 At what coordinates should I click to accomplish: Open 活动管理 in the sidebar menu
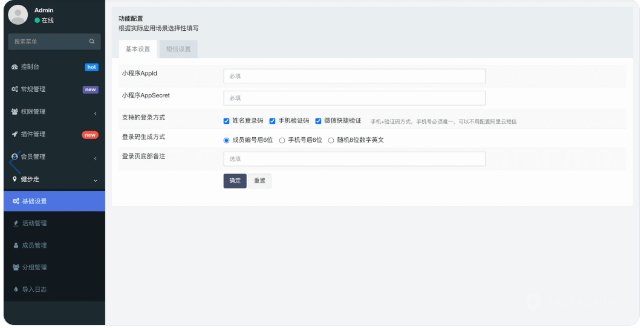pos(34,223)
